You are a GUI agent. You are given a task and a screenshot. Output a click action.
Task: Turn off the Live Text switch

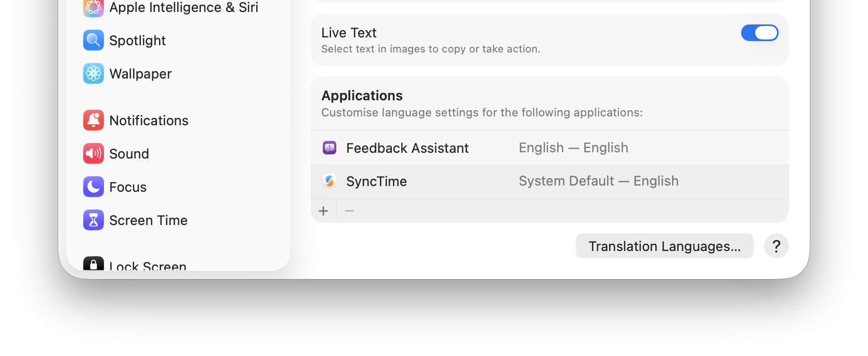[759, 33]
